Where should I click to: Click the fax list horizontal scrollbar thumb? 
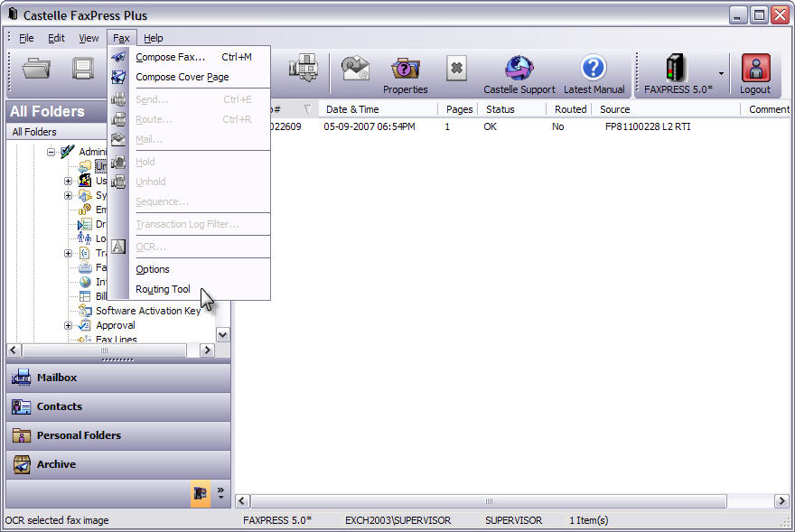pyautogui.click(x=489, y=501)
